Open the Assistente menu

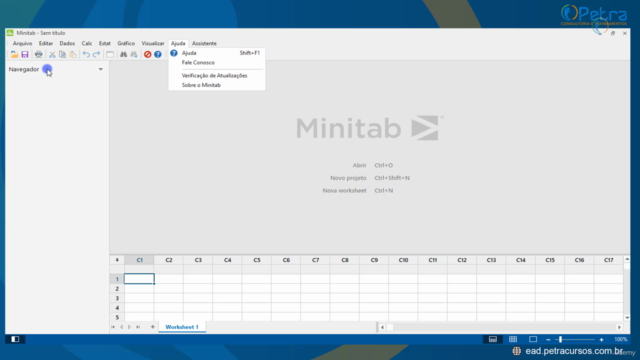point(204,43)
